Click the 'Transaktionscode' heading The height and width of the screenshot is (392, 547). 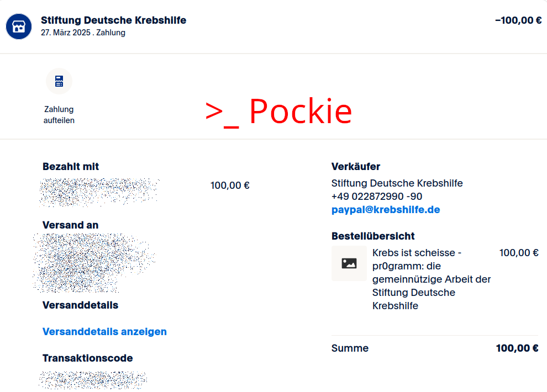pyautogui.click(x=87, y=358)
